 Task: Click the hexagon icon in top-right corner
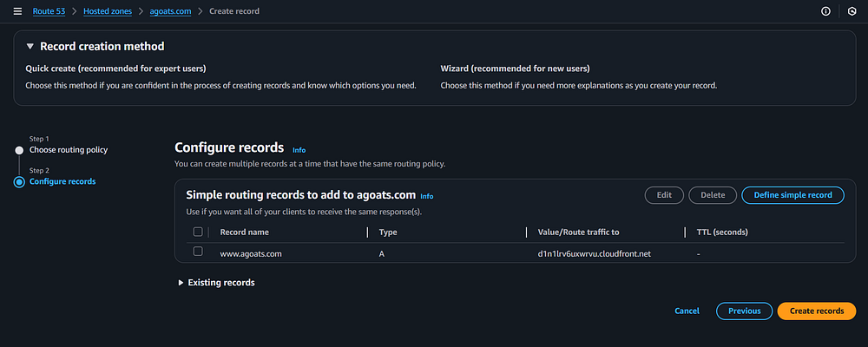[x=851, y=11]
